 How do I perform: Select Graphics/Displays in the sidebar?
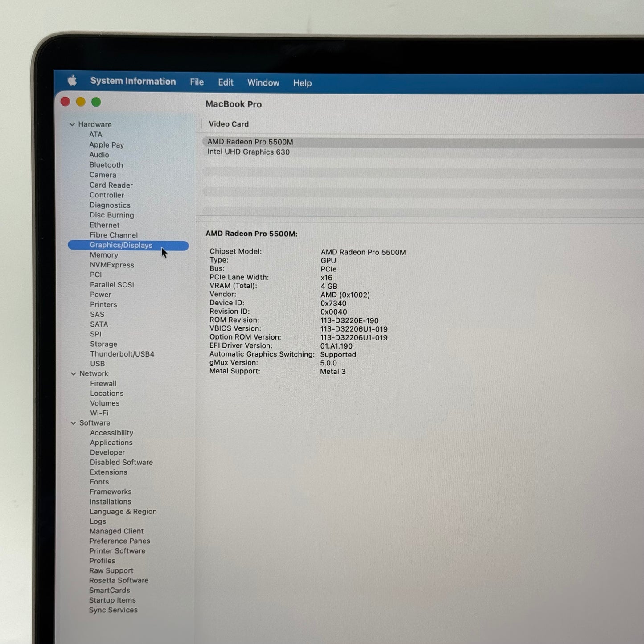128,246
